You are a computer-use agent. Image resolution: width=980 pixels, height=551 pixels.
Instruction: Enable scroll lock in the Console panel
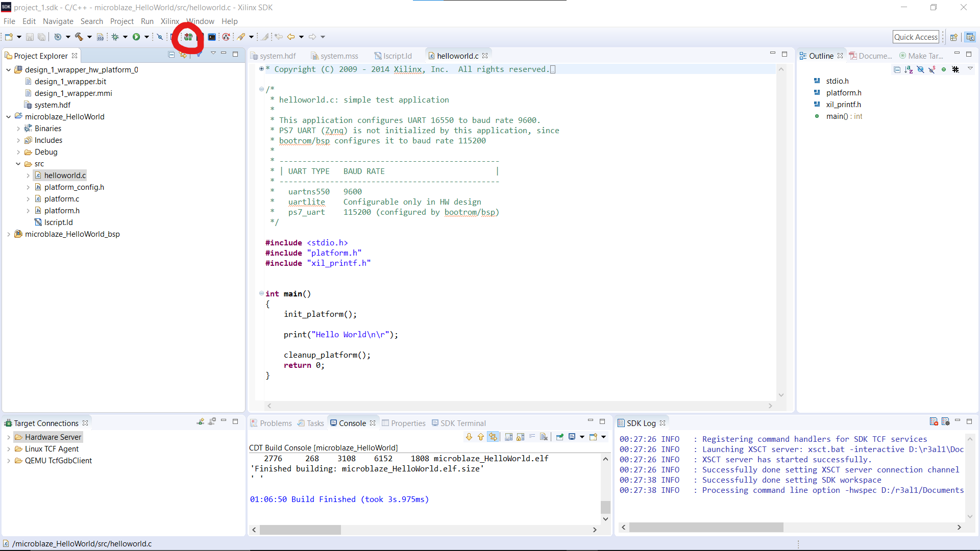click(521, 437)
